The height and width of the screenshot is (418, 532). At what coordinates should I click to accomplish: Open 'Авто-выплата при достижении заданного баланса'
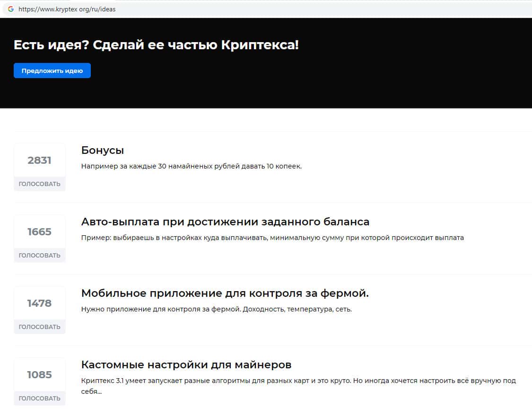(x=225, y=222)
